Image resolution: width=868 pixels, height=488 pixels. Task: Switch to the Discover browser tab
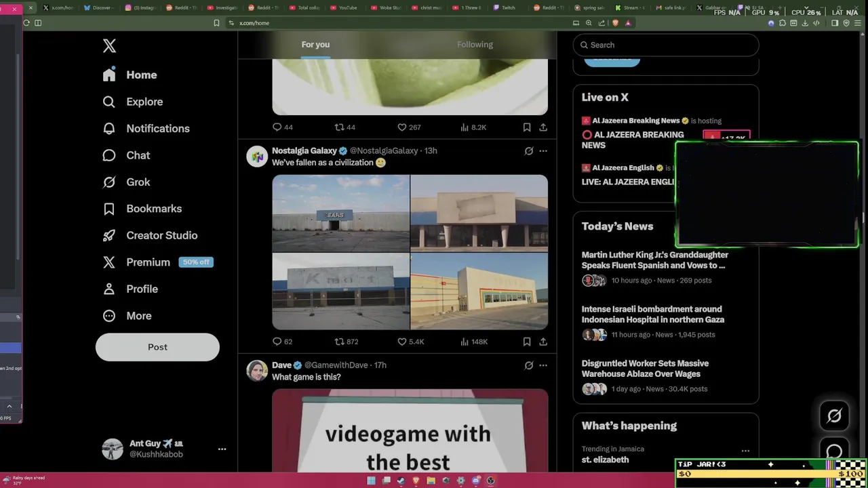(99, 7)
